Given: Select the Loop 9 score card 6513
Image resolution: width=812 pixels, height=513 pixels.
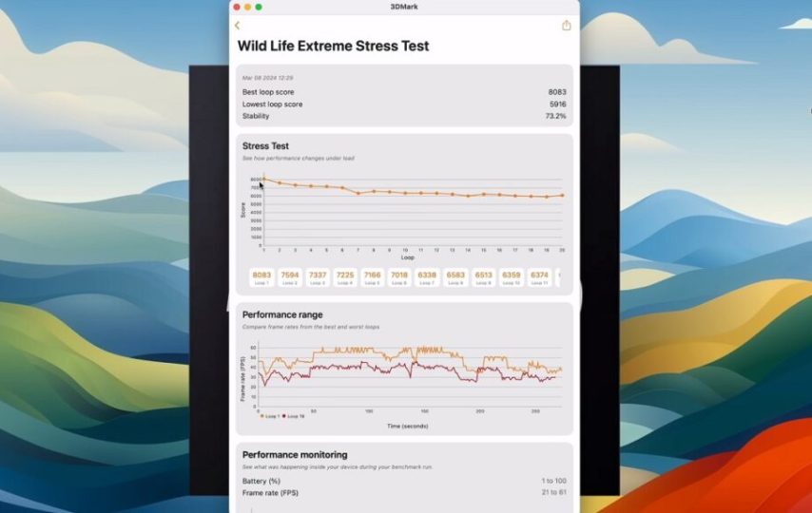Looking at the screenshot, I should pos(483,276).
